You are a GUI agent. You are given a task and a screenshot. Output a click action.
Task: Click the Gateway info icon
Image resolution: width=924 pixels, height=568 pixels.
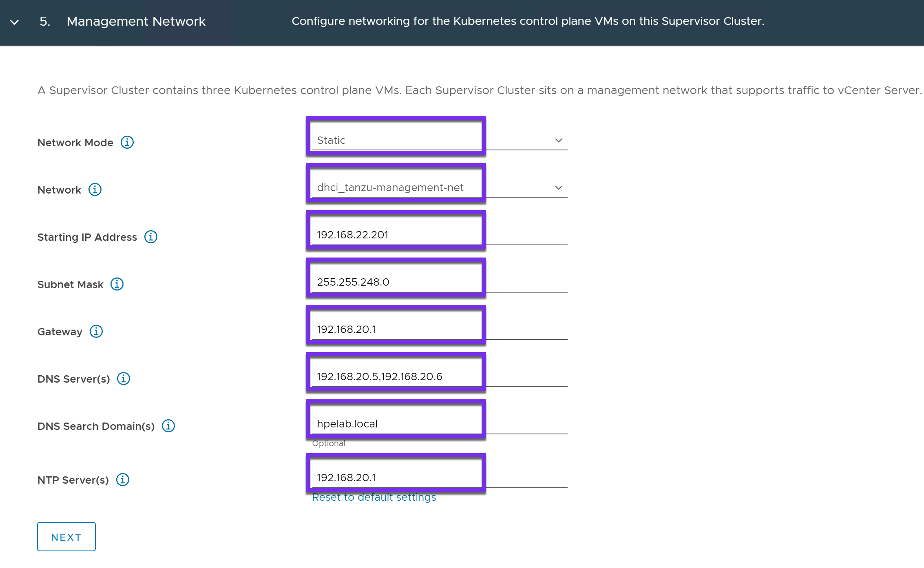point(96,331)
